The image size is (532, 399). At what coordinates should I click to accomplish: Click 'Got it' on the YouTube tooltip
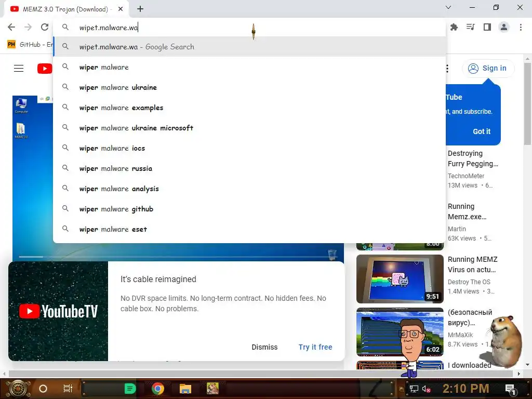pos(482,131)
